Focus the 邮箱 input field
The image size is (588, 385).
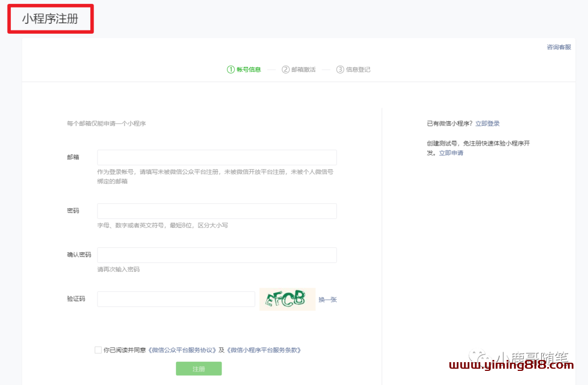[217, 158]
